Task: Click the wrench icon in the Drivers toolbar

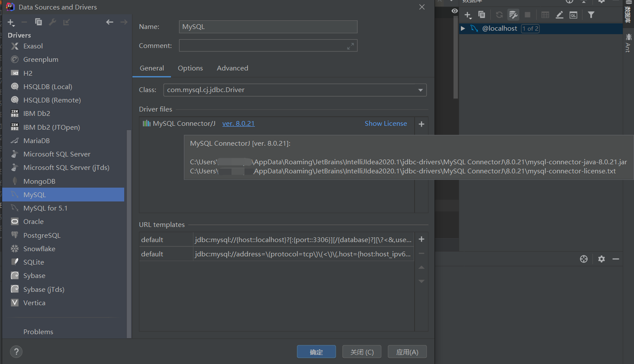Action: coord(53,22)
